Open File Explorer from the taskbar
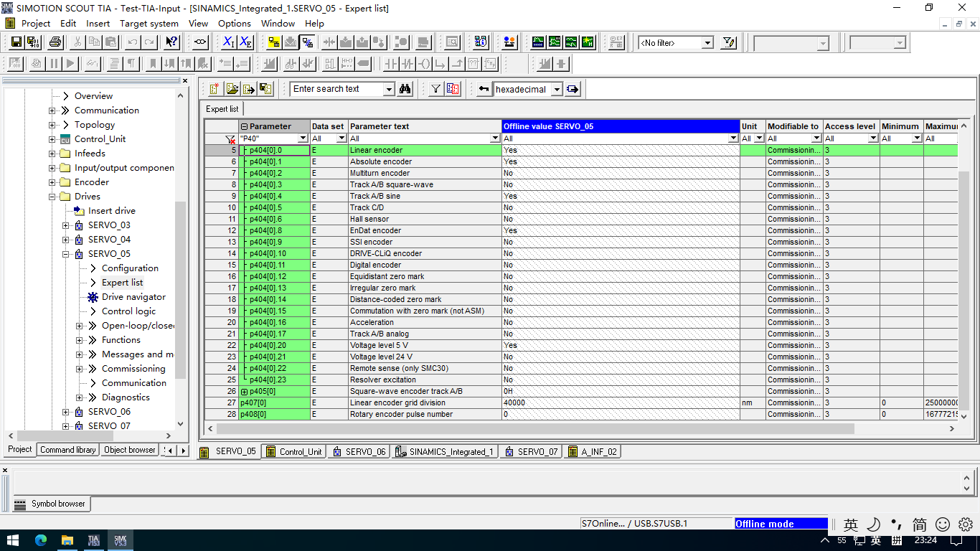The width and height of the screenshot is (980, 551). click(x=67, y=540)
